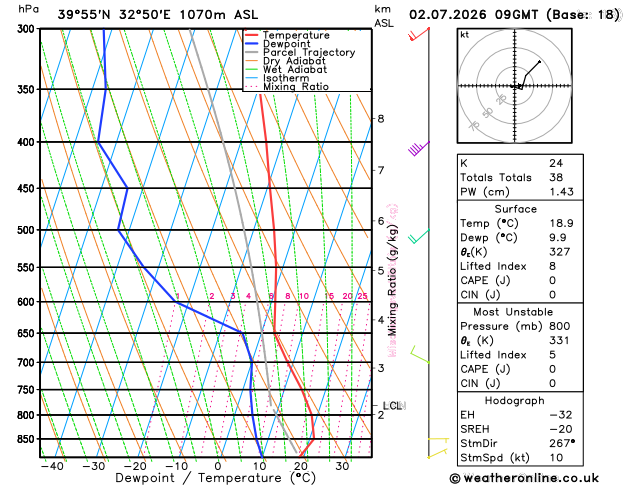The image size is (629, 486).
Task: Click the date '02.07.2026 09GMT (Base: 18)'
Action: [x=514, y=15]
